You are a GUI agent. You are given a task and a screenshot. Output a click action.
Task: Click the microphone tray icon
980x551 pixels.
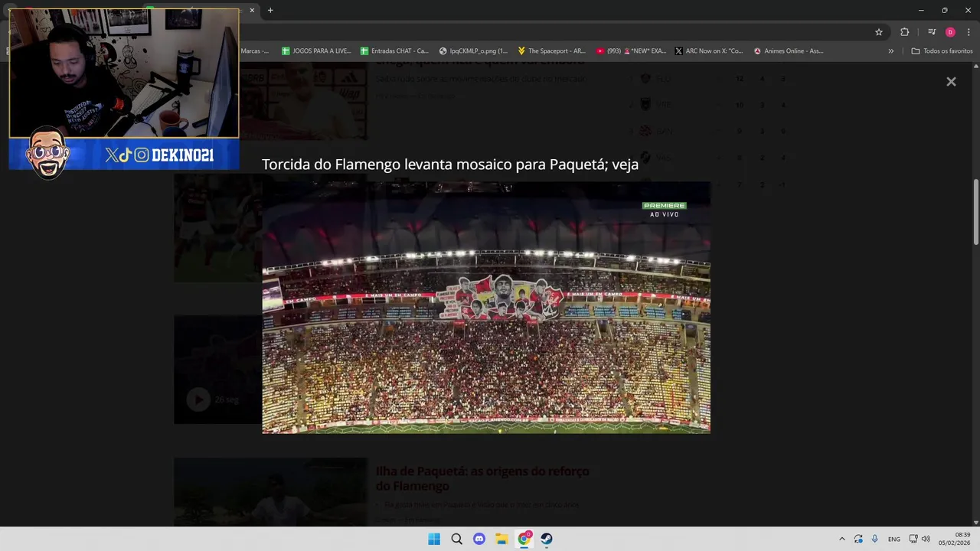(x=874, y=539)
